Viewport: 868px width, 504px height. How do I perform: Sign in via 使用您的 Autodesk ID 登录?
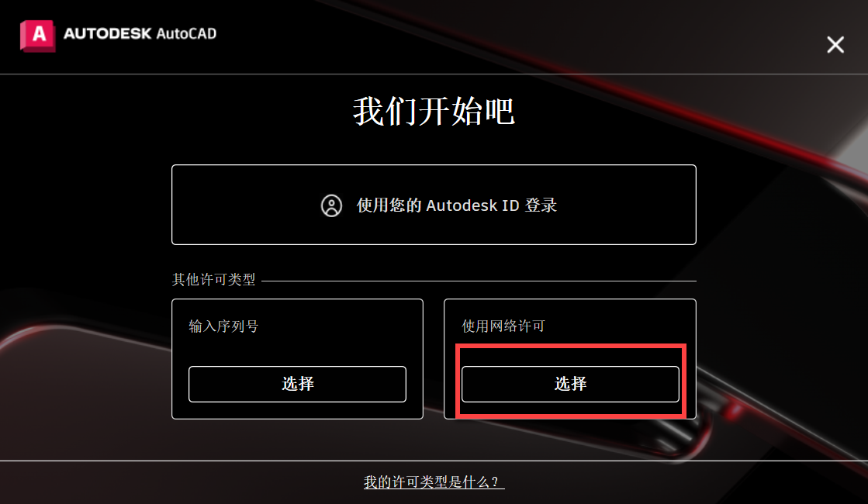pos(434,205)
